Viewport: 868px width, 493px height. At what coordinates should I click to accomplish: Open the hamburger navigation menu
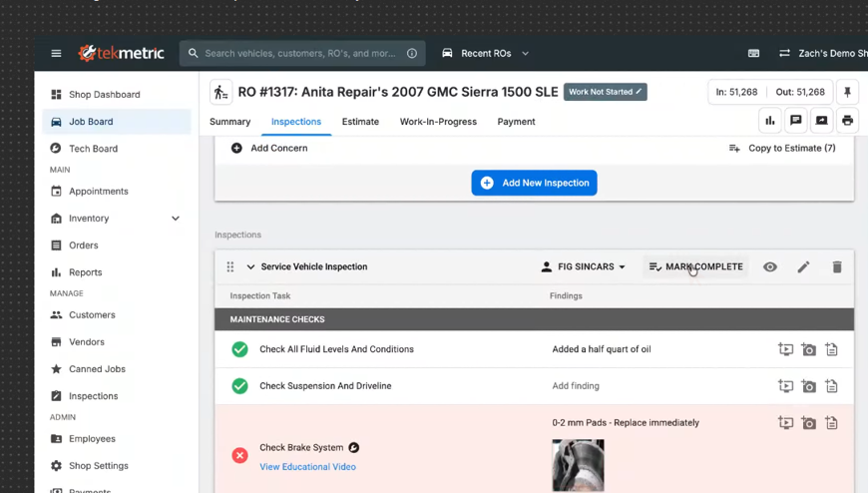(x=56, y=53)
